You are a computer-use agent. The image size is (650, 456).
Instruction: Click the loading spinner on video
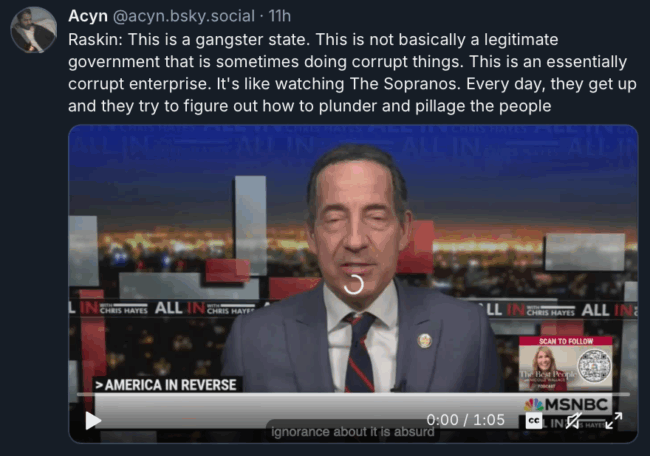tap(354, 284)
